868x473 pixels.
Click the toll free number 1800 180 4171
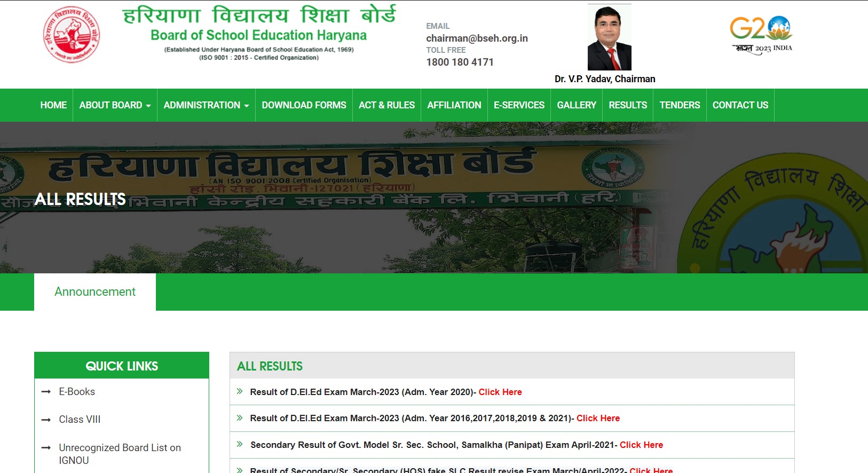(x=460, y=62)
